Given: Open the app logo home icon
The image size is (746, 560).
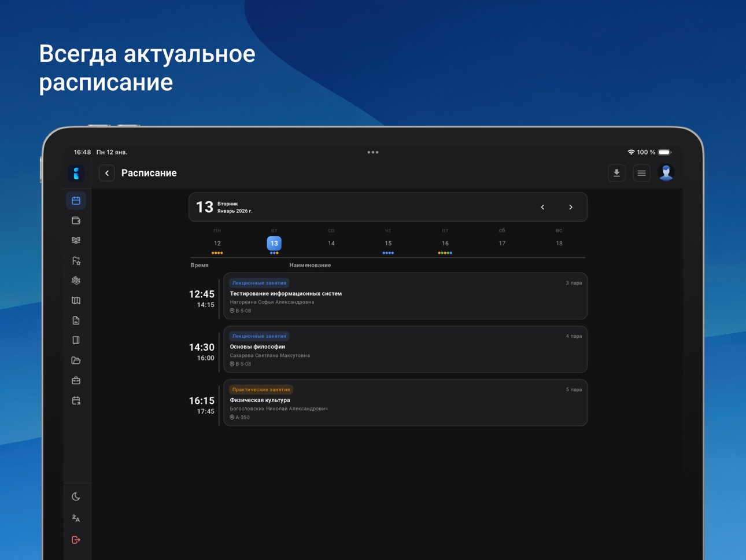Looking at the screenshot, I should click(x=76, y=173).
